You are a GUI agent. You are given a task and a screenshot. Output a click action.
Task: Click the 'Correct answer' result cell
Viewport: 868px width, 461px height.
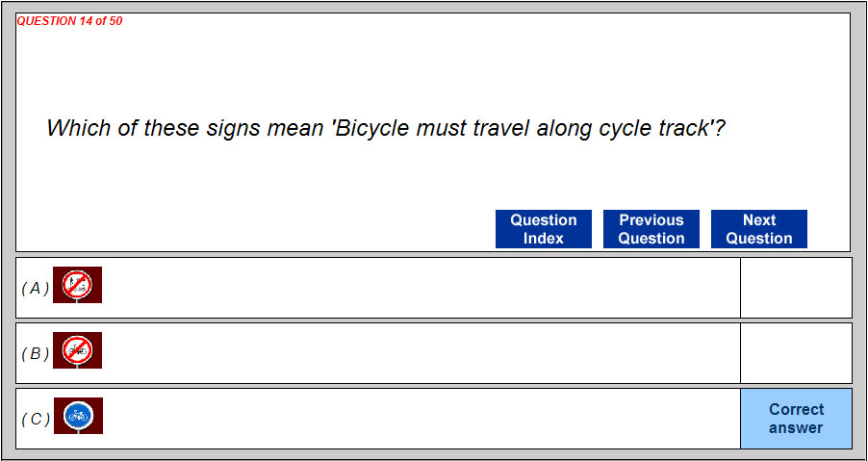tap(796, 419)
